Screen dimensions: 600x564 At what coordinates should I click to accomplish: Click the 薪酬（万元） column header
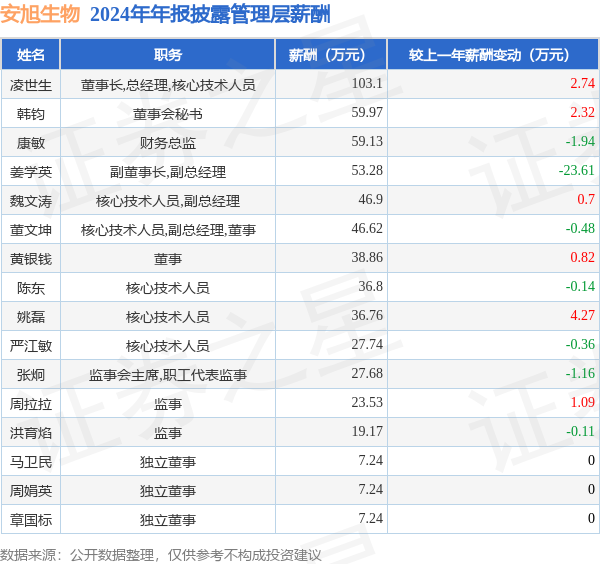[x=331, y=55]
